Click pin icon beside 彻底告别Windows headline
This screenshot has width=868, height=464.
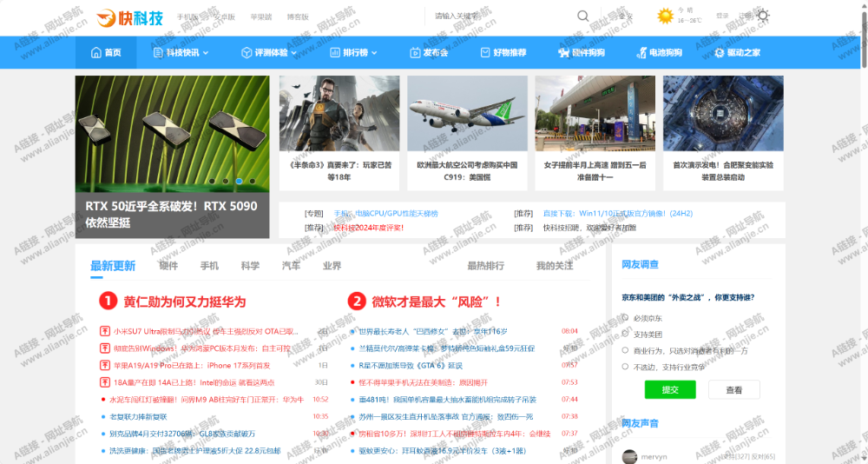coord(105,348)
